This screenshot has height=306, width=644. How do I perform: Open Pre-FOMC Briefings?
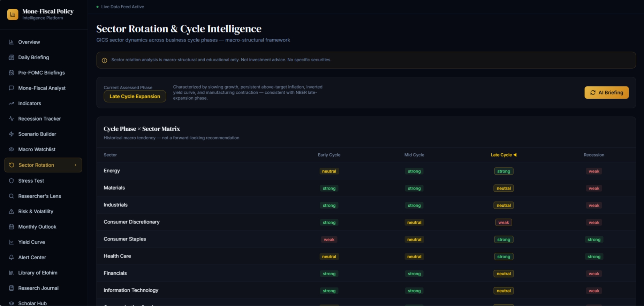point(43,72)
